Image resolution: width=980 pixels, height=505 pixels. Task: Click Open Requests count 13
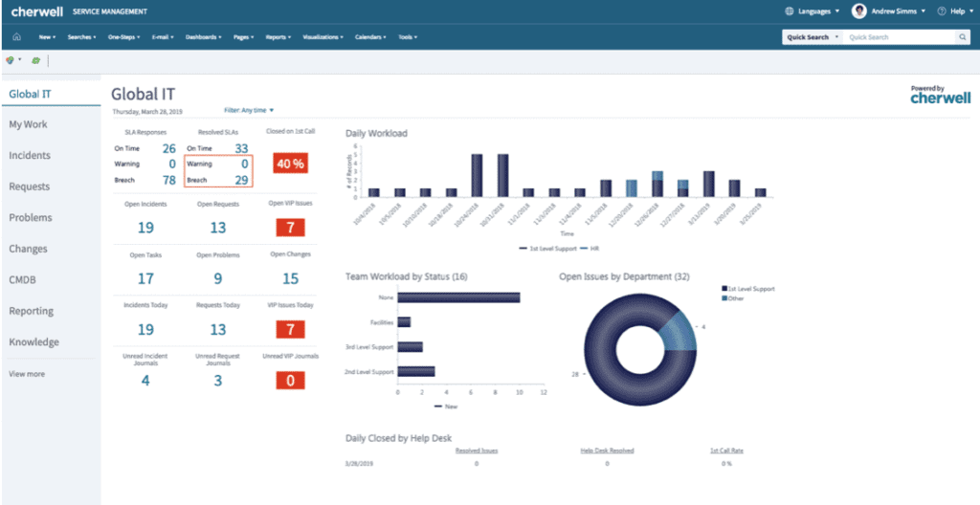[217, 229]
